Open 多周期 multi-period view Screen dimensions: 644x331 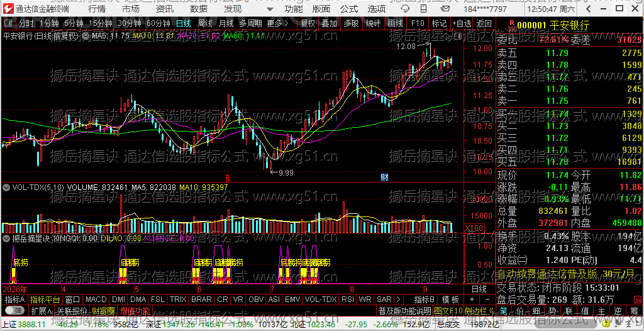pyautogui.click(x=250, y=23)
